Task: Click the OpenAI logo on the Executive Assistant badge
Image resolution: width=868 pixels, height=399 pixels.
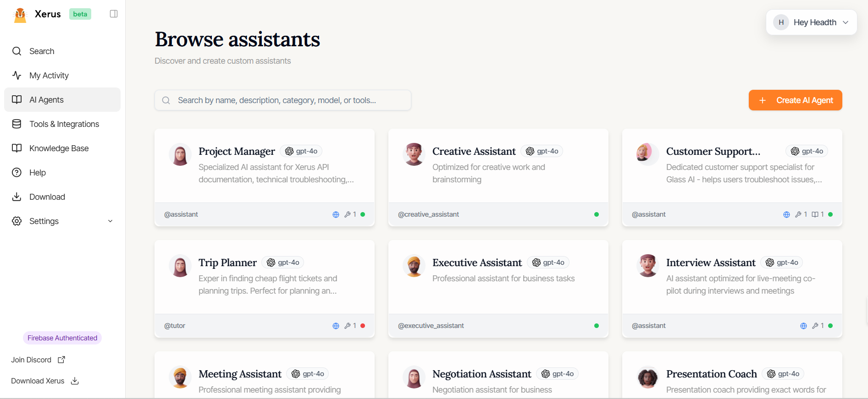Action: pyautogui.click(x=536, y=262)
